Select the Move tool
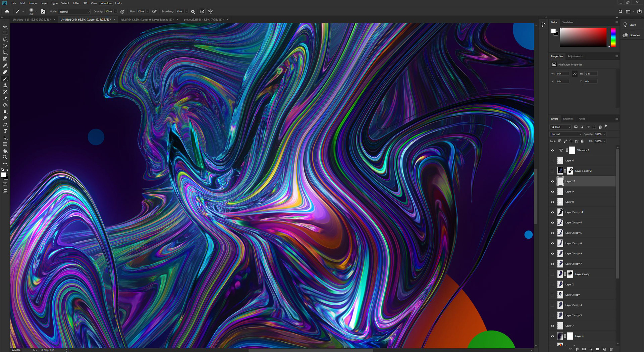644x352 pixels. click(x=5, y=26)
